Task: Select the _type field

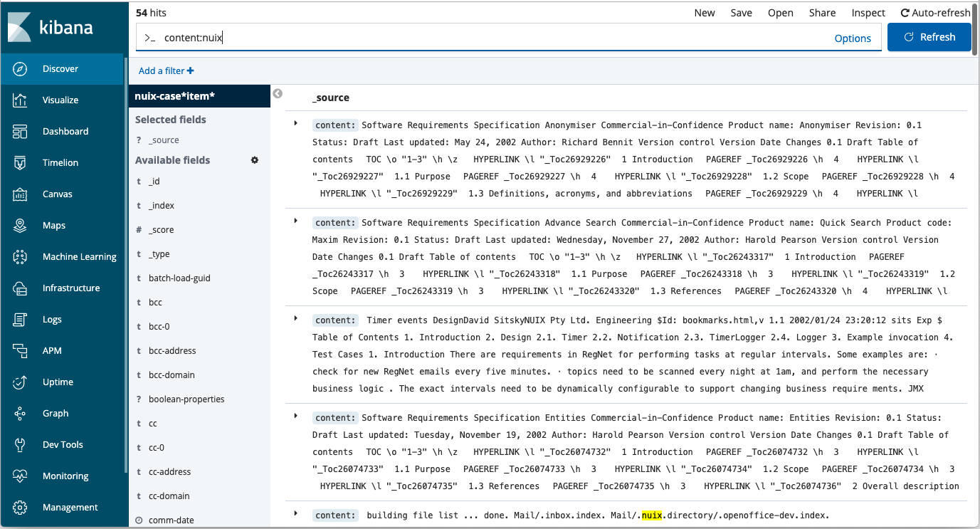Action: pos(159,254)
